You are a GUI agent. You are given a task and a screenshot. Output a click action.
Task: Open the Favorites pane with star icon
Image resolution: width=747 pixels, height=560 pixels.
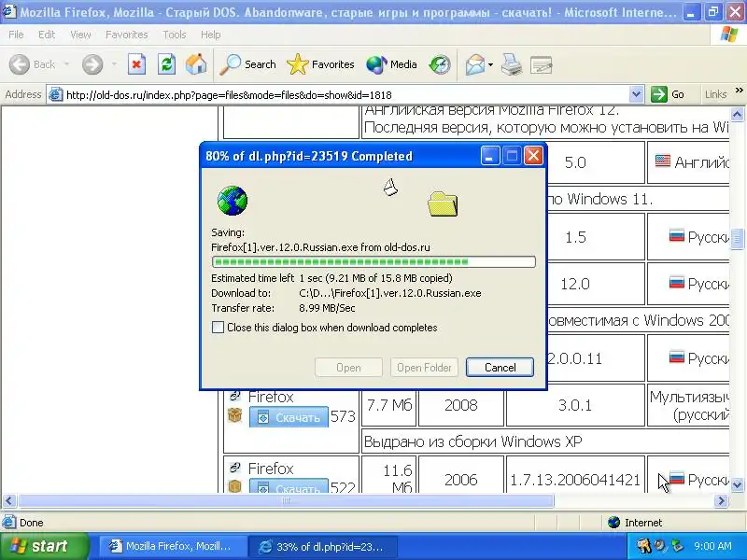[320, 64]
